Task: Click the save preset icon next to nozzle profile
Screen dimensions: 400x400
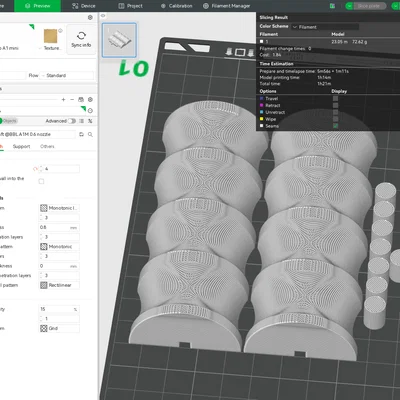Action: (x=81, y=134)
